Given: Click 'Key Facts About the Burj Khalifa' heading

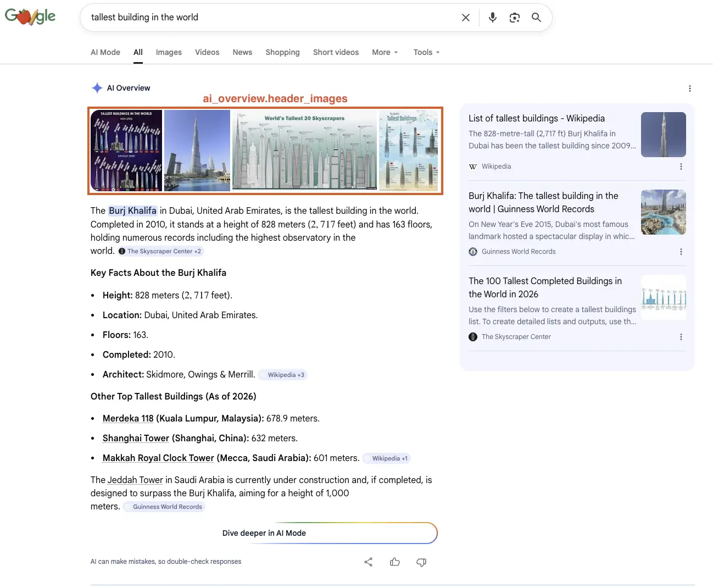Looking at the screenshot, I should pyautogui.click(x=158, y=273).
